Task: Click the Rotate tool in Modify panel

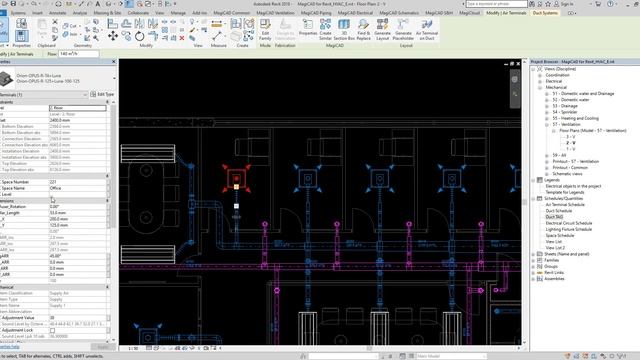Action: [x=139, y=36]
